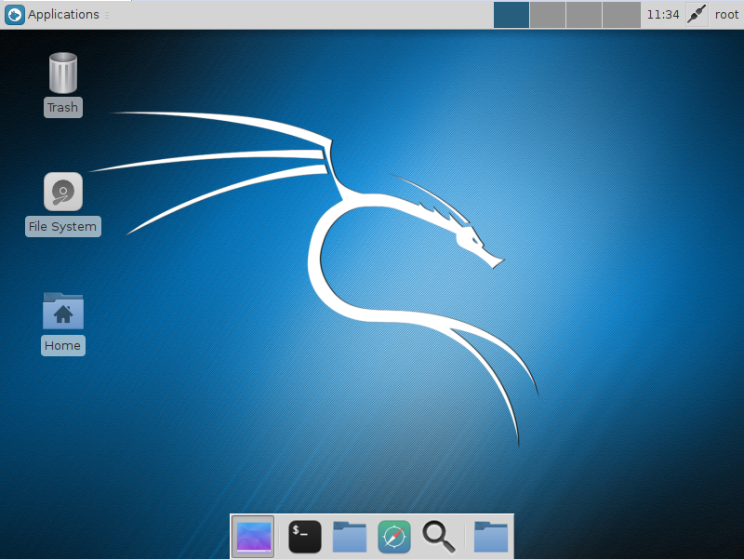Switch to the second workspace
The width and height of the screenshot is (744, 560).
[x=548, y=15]
